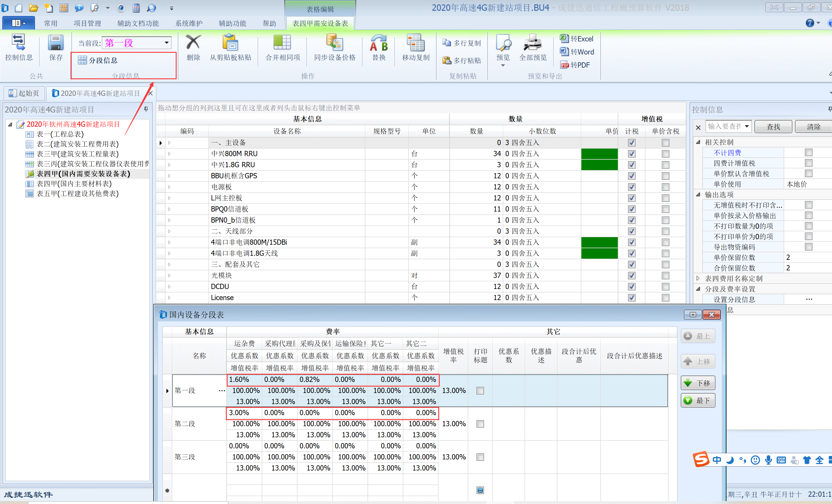Enable the 四费计增值税 checkbox
Screen dimensions: 832x504
808,163
